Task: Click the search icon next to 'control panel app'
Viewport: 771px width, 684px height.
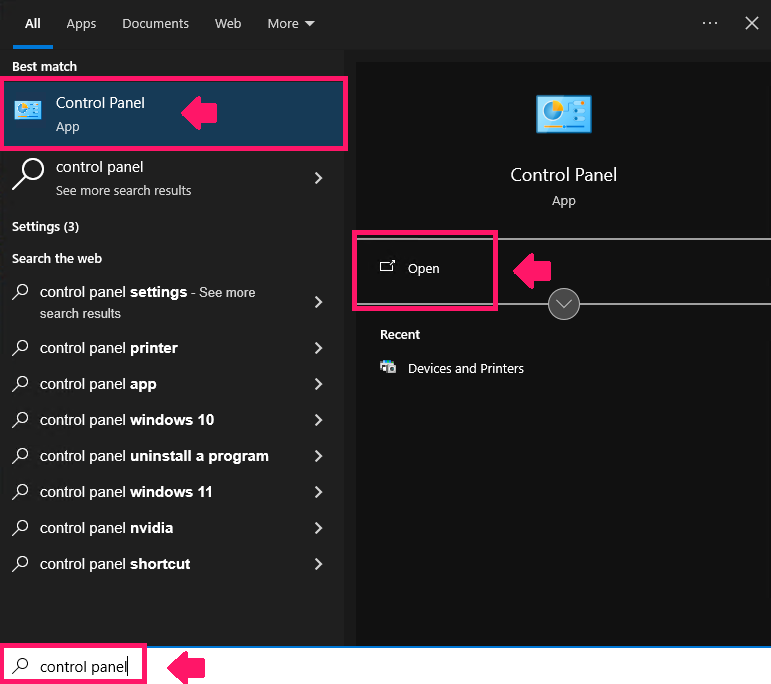Action: (x=20, y=384)
